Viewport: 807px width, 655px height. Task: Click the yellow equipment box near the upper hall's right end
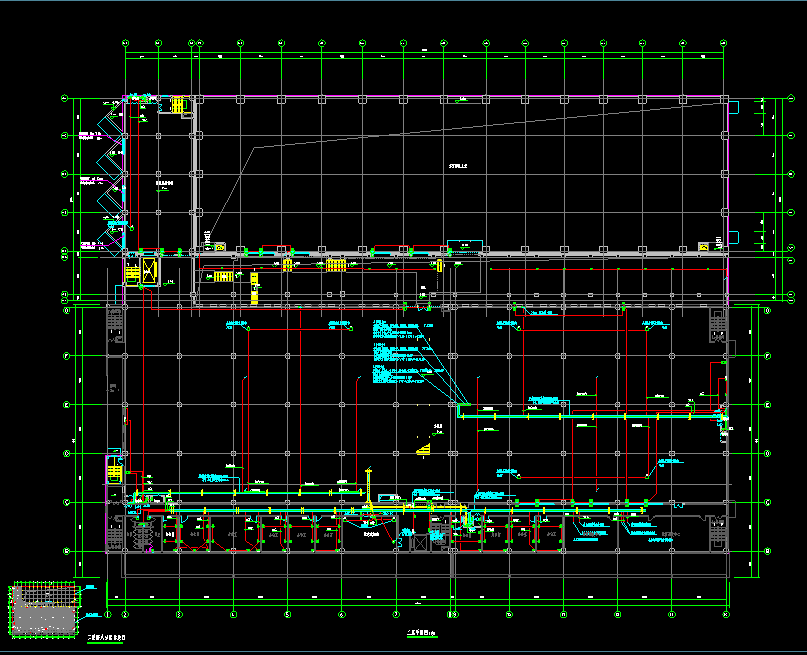coord(704,244)
